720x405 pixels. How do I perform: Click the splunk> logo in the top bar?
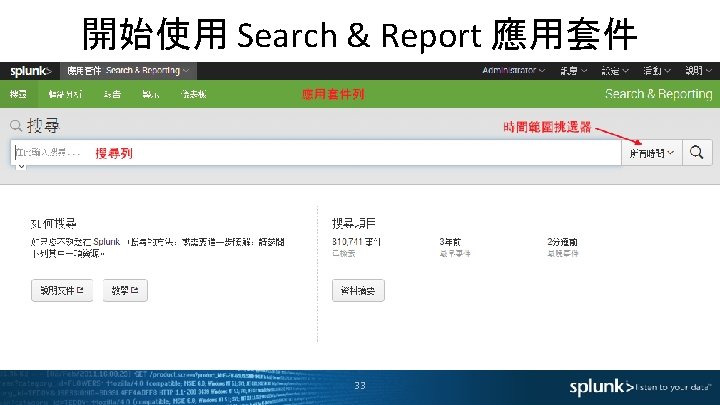tap(30, 71)
